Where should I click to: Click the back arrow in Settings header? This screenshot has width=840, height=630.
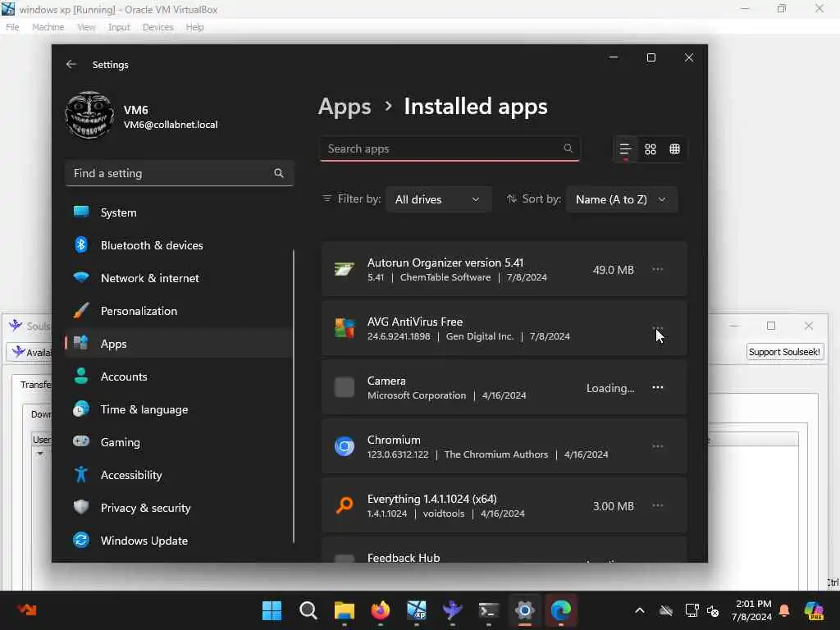[71, 64]
